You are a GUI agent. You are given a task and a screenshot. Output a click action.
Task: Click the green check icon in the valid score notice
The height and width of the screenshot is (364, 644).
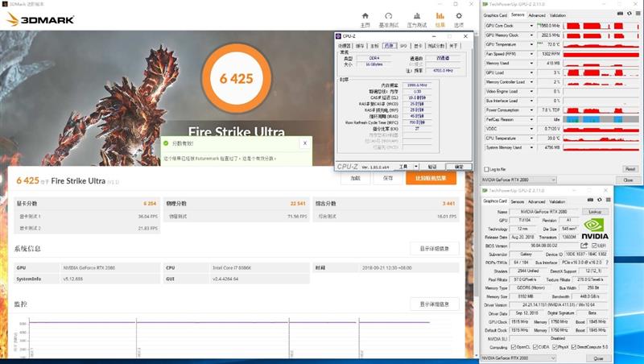point(166,143)
